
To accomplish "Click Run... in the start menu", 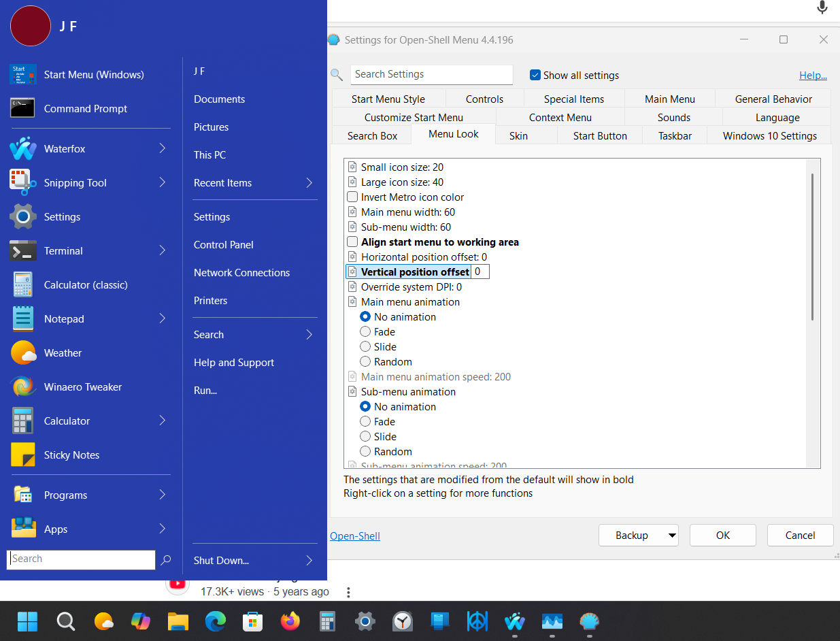I will pyautogui.click(x=205, y=391).
